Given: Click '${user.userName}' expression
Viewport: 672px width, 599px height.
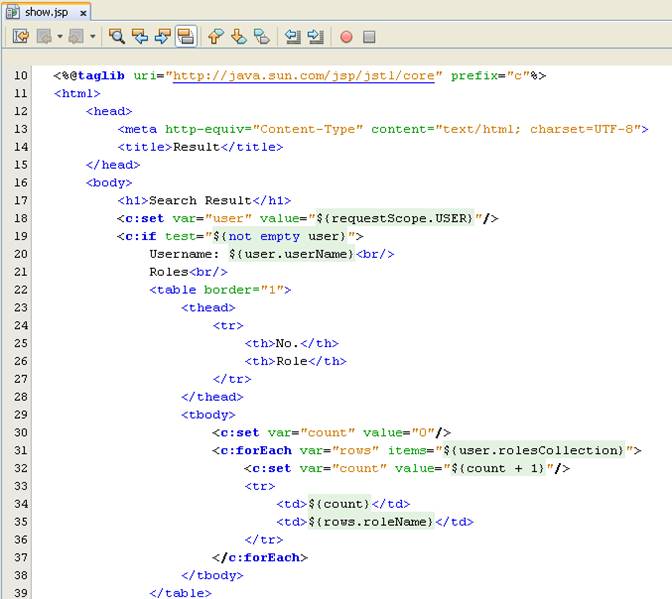Looking at the screenshot, I should coord(291,254).
